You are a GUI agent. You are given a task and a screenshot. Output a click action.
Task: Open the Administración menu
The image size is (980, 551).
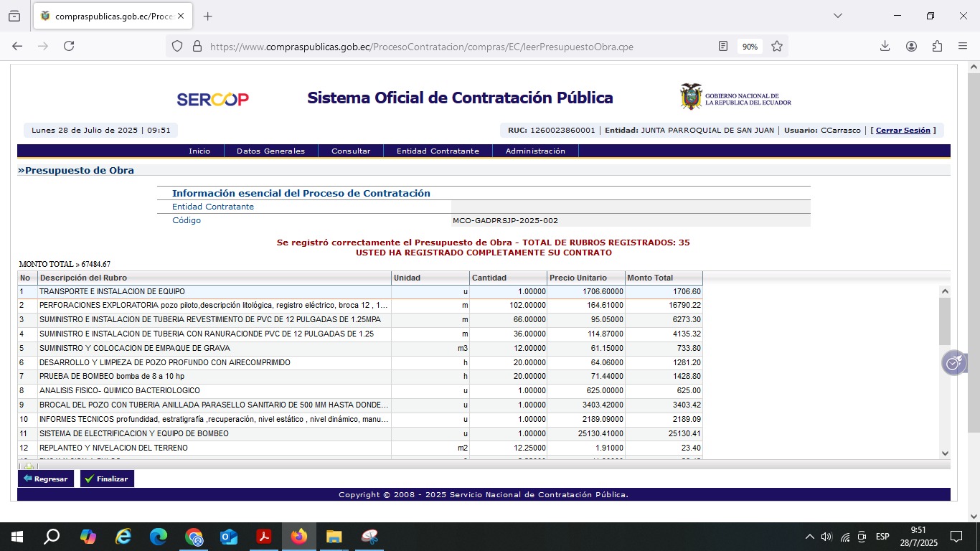click(x=535, y=151)
